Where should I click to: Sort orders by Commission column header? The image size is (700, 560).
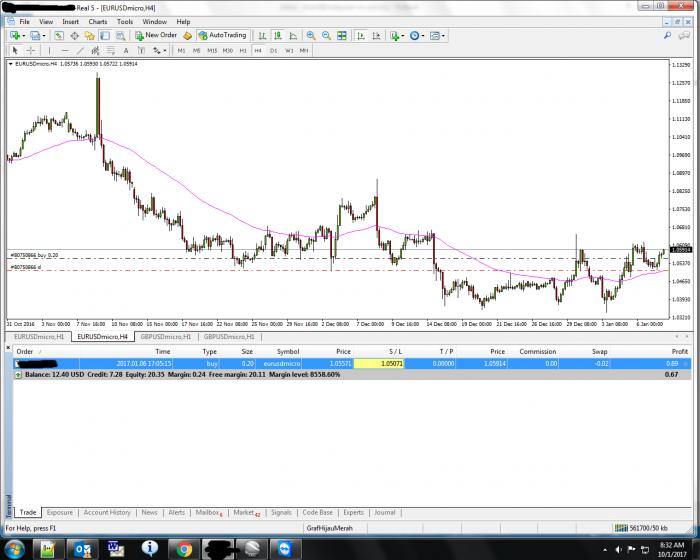coord(538,351)
